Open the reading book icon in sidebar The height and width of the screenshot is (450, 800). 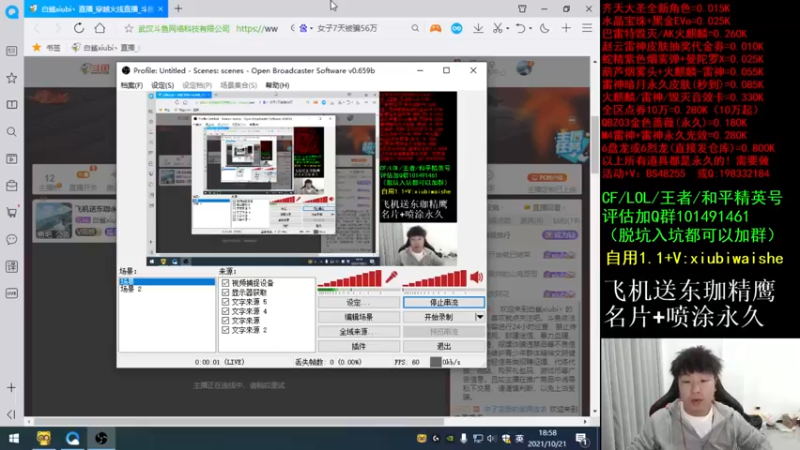[12, 105]
